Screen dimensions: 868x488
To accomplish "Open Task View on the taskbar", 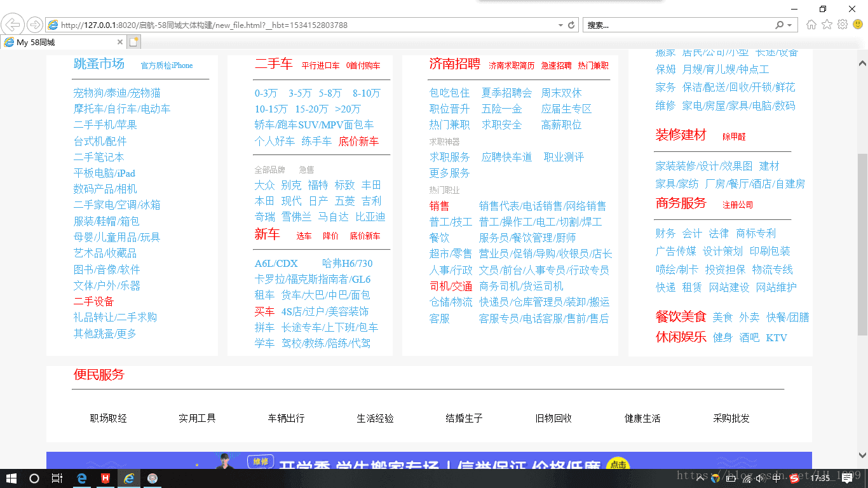I will (57, 478).
